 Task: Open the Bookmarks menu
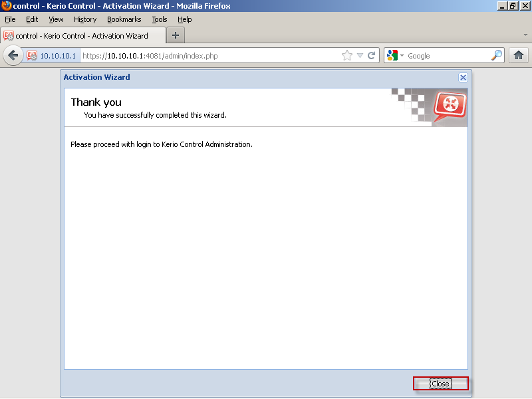click(124, 19)
